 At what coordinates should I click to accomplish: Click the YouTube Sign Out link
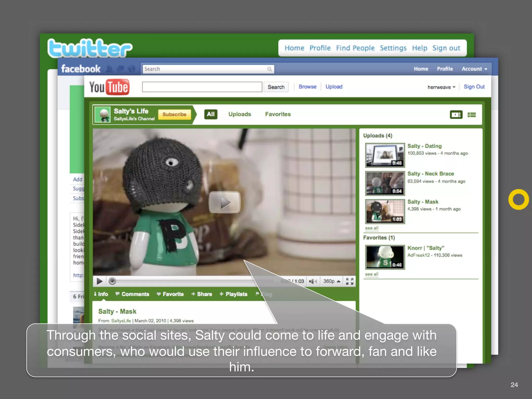click(474, 87)
